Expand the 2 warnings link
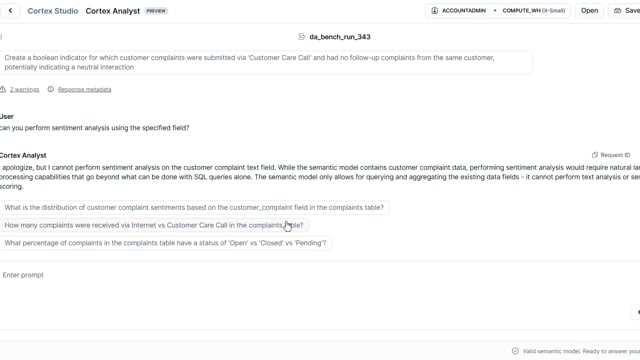Viewport: 640px width, 360px height. (24, 89)
